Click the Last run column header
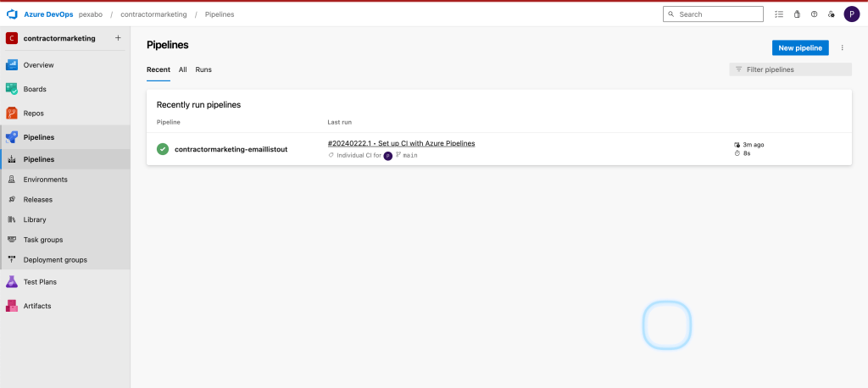Viewport: 868px width, 388px height. (339, 122)
